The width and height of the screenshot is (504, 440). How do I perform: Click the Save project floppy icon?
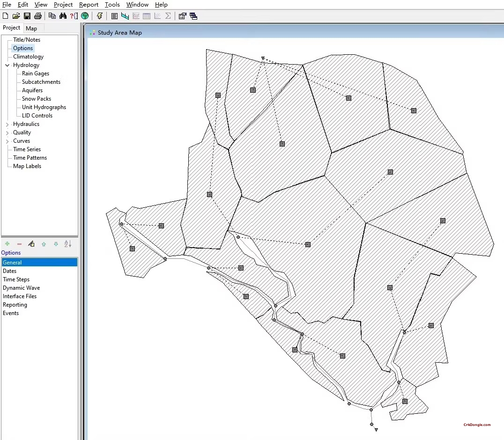[x=27, y=16]
